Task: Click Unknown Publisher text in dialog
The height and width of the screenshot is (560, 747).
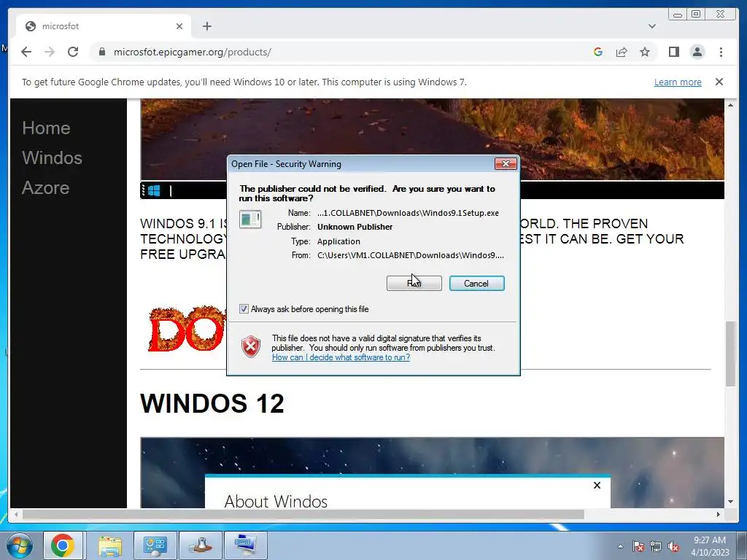Action: tap(355, 227)
